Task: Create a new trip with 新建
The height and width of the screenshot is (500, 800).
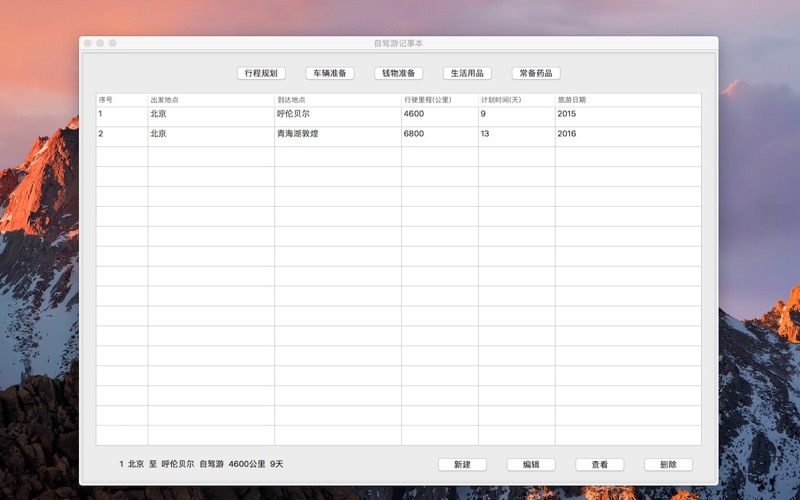Action: (462, 464)
